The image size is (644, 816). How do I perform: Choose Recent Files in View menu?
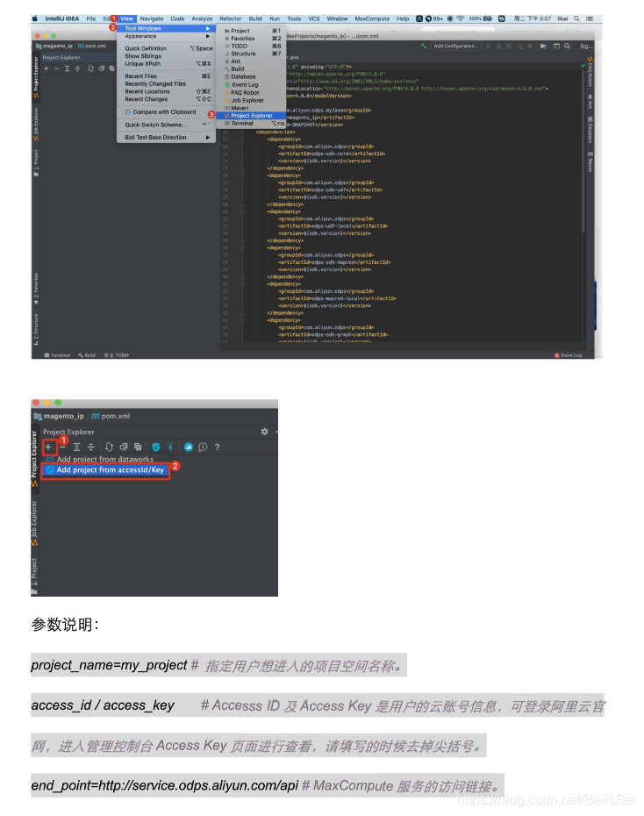click(166, 76)
